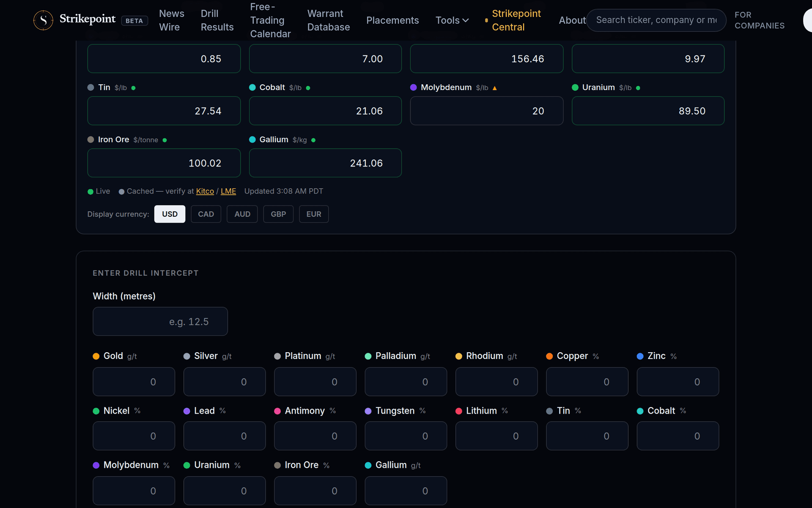
Task: Edit the Molybdenum $/lb price field
Action: [487, 111]
